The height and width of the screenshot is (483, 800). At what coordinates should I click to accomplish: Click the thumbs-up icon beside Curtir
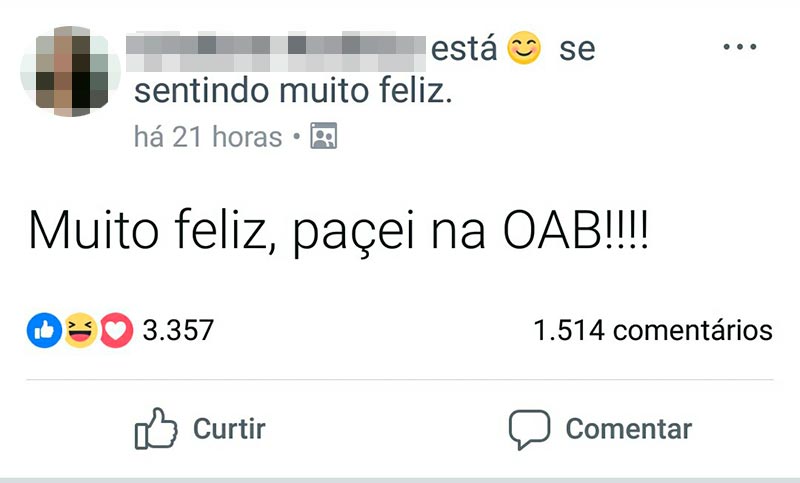155,429
